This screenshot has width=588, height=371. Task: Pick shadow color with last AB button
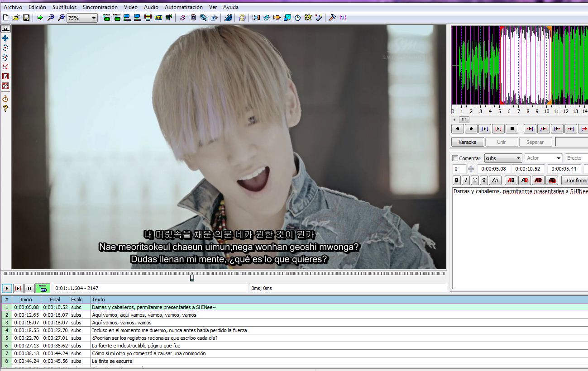coord(552,180)
